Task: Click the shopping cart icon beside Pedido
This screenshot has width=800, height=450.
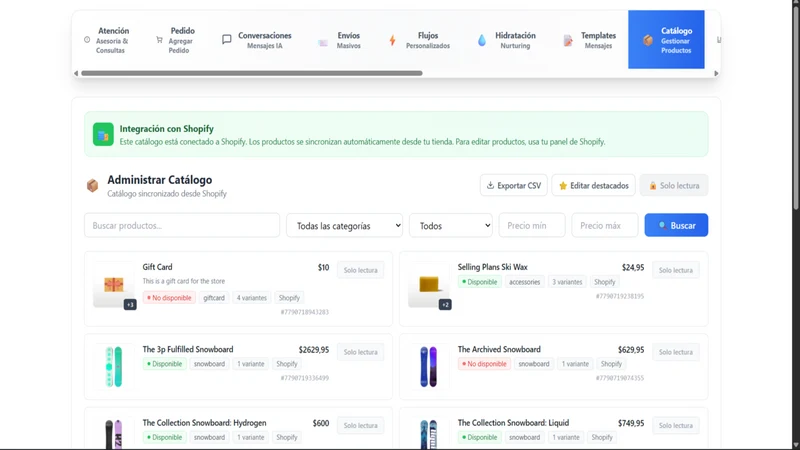Action: tap(159, 40)
